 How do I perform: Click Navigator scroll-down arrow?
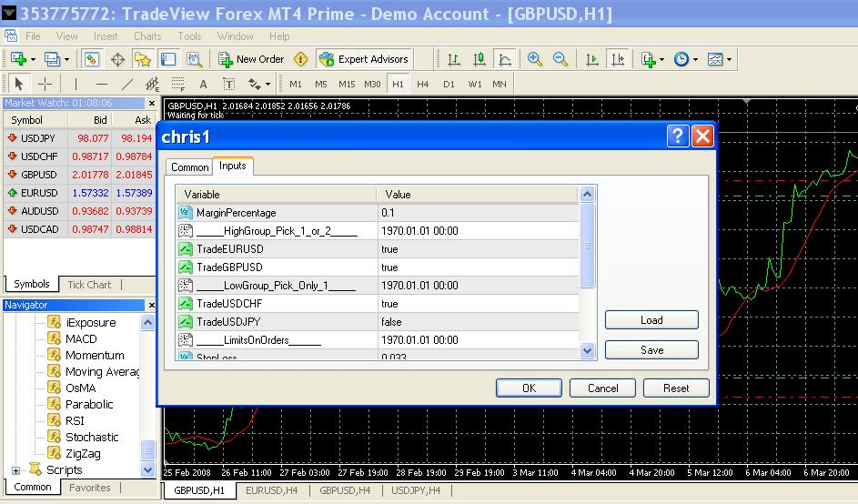pyautogui.click(x=147, y=469)
